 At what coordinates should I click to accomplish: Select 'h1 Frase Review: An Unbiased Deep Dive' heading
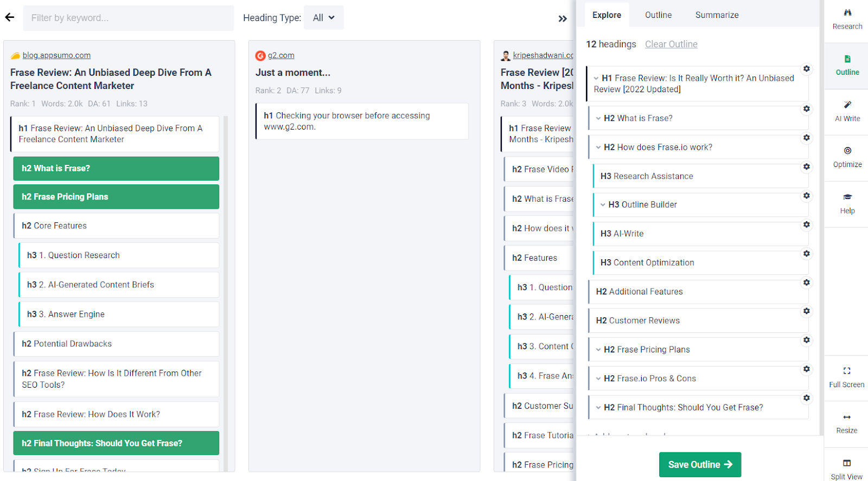coord(114,134)
